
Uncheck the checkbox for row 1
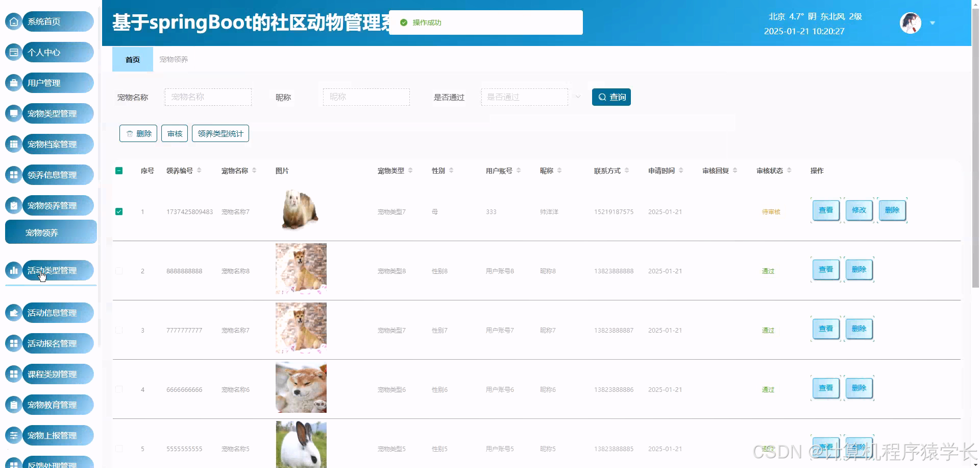(119, 211)
